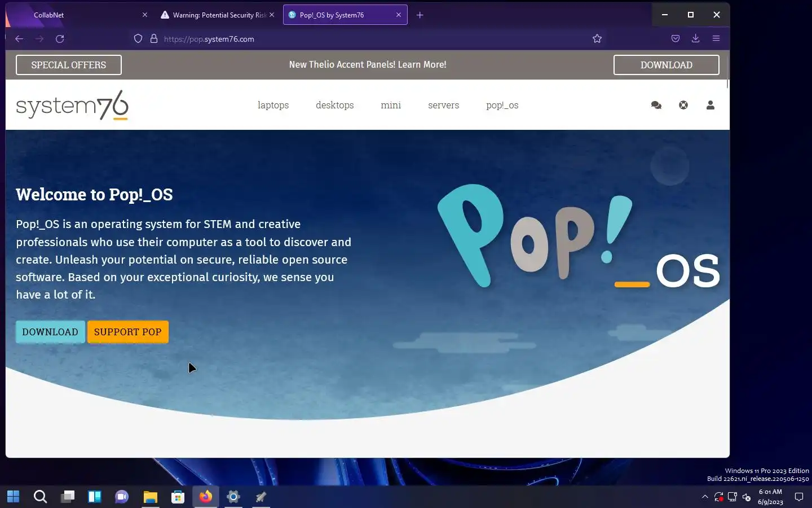Open the tracking protection shield icon

click(138, 39)
